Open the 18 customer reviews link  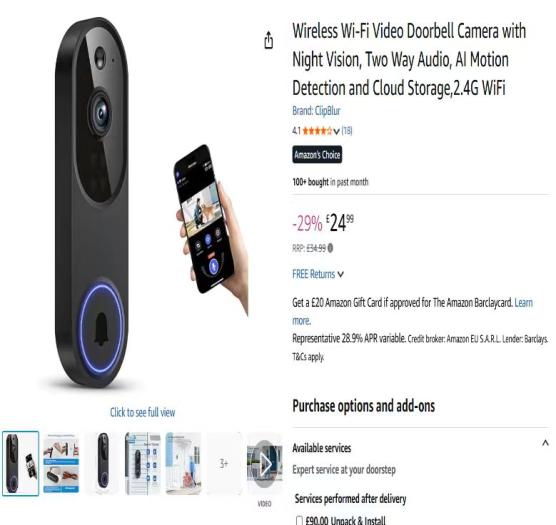click(347, 131)
